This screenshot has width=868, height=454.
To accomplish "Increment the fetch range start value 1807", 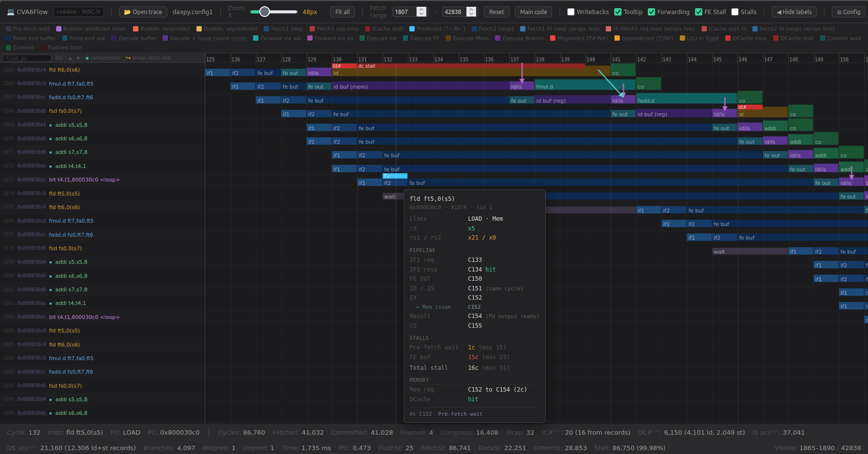I will pyautogui.click(x=422, y=9).
